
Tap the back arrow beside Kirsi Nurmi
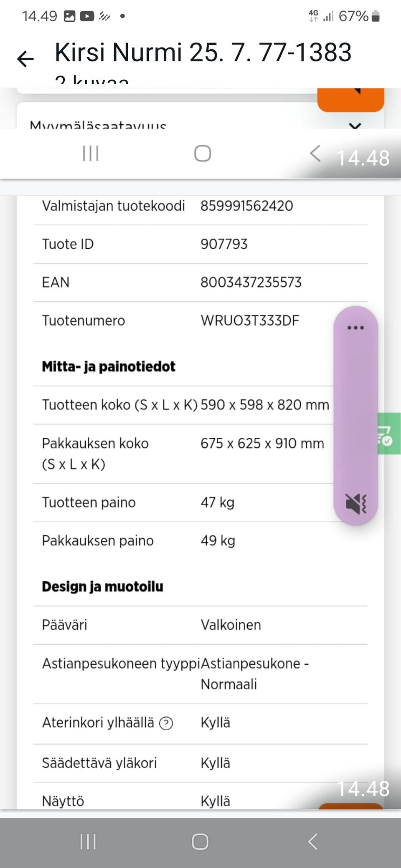point(25,59)
